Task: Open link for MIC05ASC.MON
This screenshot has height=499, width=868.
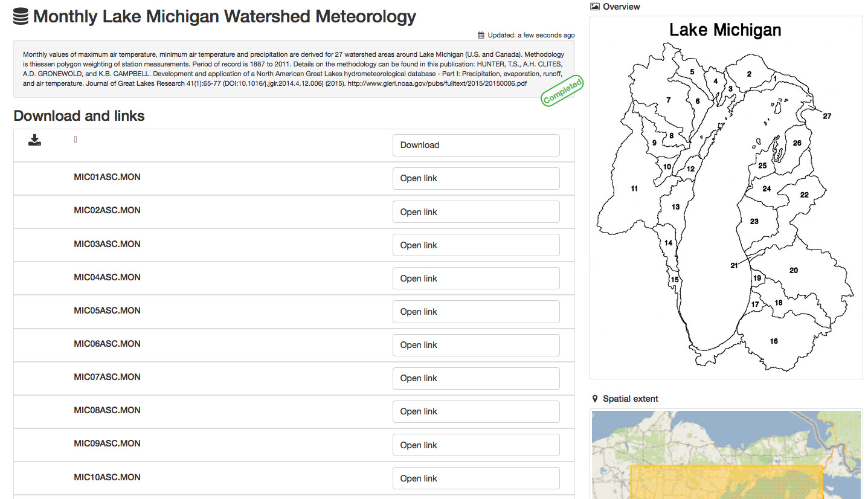Action: coord(476,312)
